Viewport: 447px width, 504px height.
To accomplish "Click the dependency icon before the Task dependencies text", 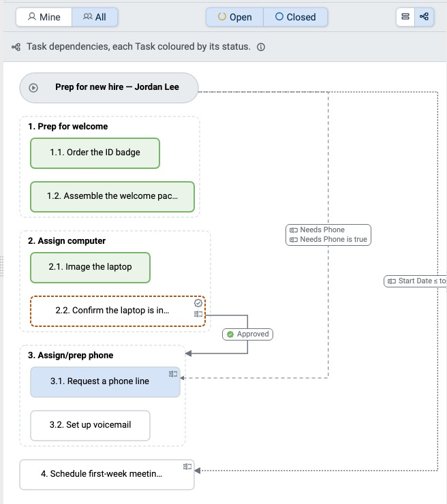I will 16,47.
